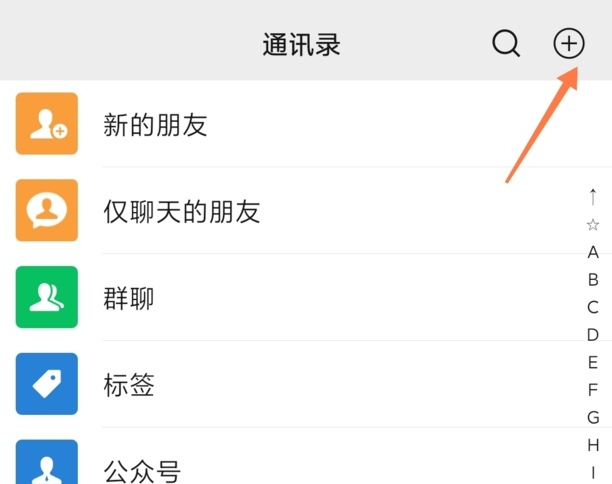Jump to letter A in index
This screenshot has width=612, height=484.
(x=593, y=252)
